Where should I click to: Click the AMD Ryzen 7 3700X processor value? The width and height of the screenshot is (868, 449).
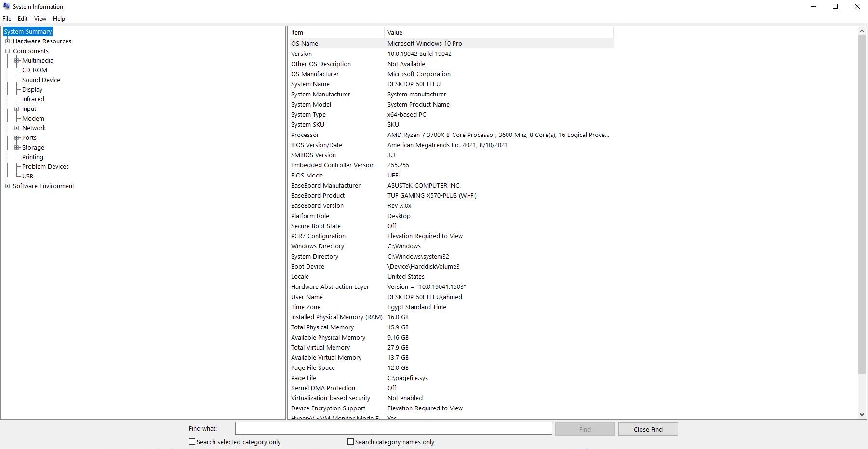[498, 135]
